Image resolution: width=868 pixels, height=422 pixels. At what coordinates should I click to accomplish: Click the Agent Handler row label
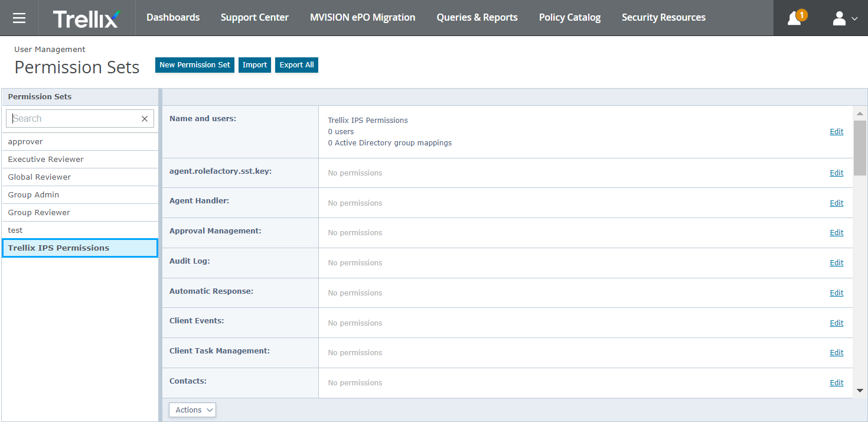coord(199,201)
